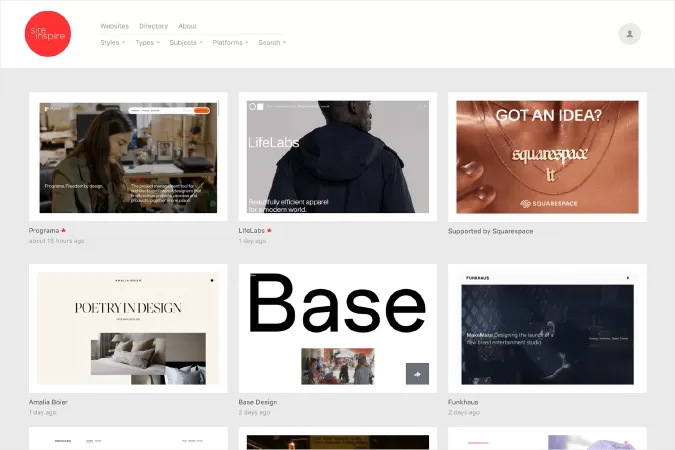Click the Base Design title link
Viewport: 675px width, 450px height.
258,402
